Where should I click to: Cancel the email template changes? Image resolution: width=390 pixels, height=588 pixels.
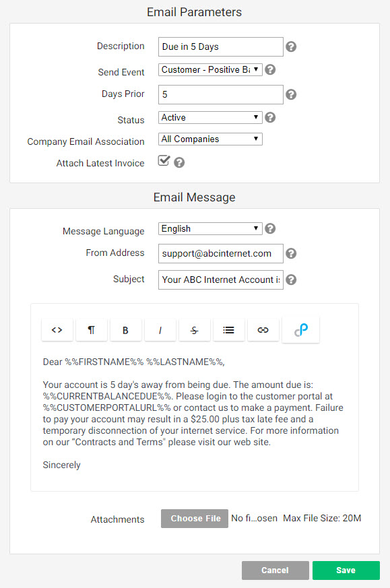coord(275,570)
